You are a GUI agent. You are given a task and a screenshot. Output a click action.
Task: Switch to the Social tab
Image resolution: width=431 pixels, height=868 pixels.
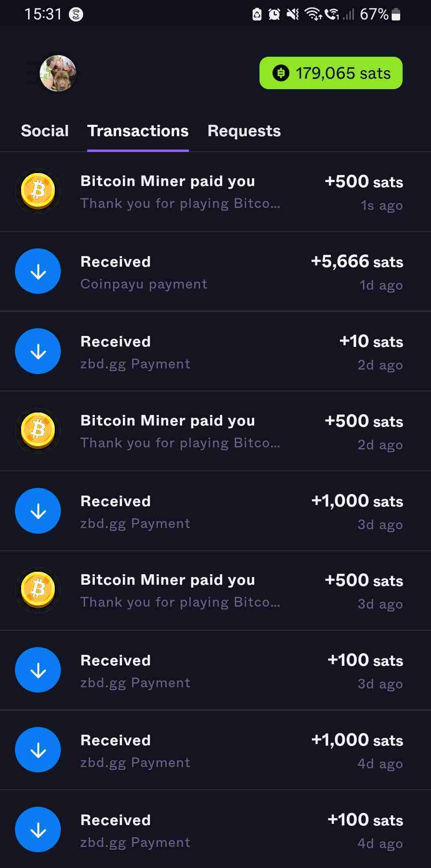click(x=45, y=131)
